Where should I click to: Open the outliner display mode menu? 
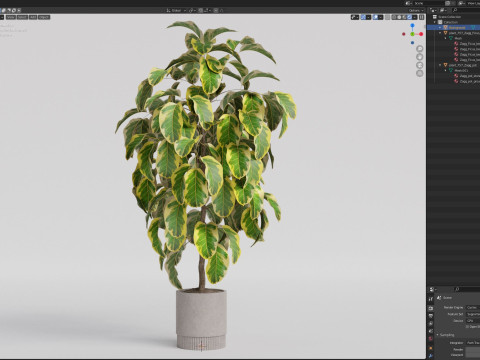click(443, 10)
